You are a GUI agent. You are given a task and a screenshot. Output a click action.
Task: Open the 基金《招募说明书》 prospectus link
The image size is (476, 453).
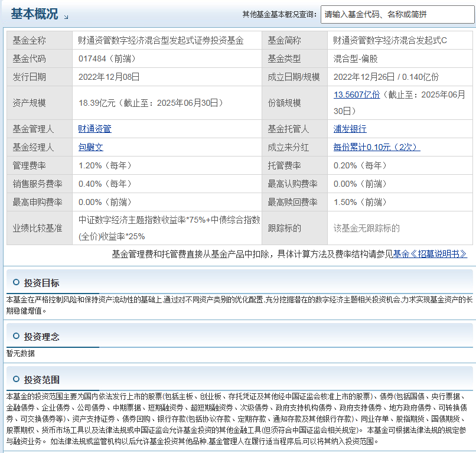click(430, 254)
